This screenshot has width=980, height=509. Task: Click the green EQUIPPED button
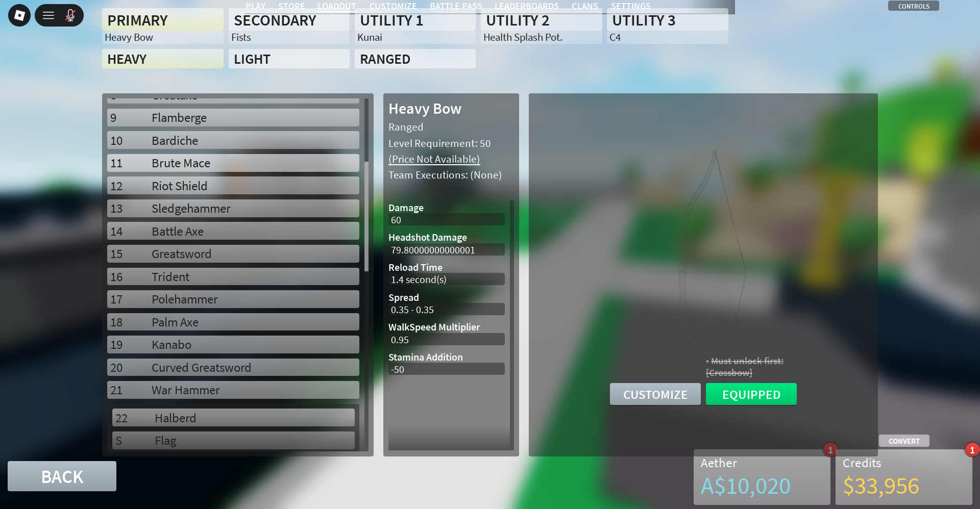tap(751, 394)
